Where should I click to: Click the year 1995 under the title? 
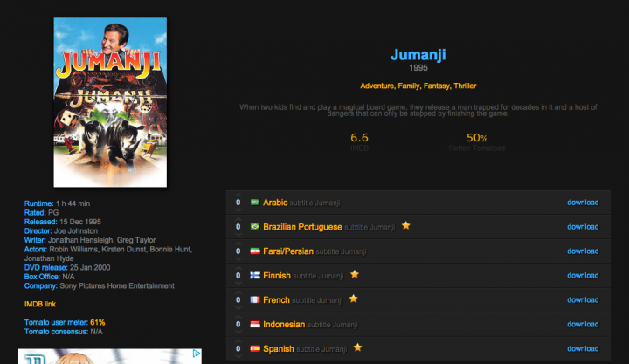[418, 68]
